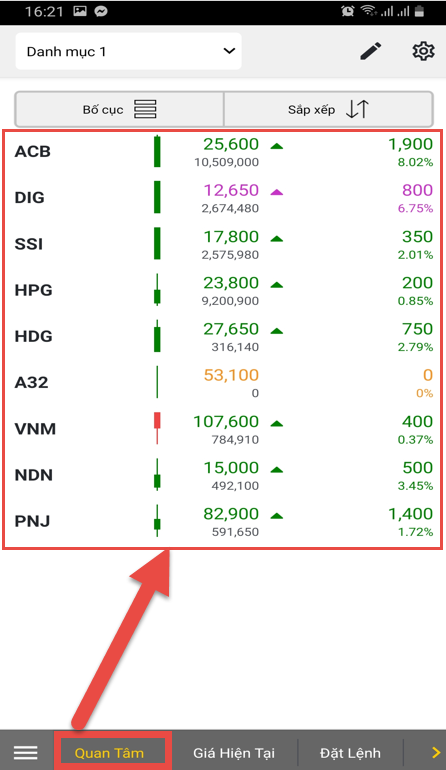Select the SSI stock row
The width and height of the screenshot is (446, 770).
click(223, 244)
